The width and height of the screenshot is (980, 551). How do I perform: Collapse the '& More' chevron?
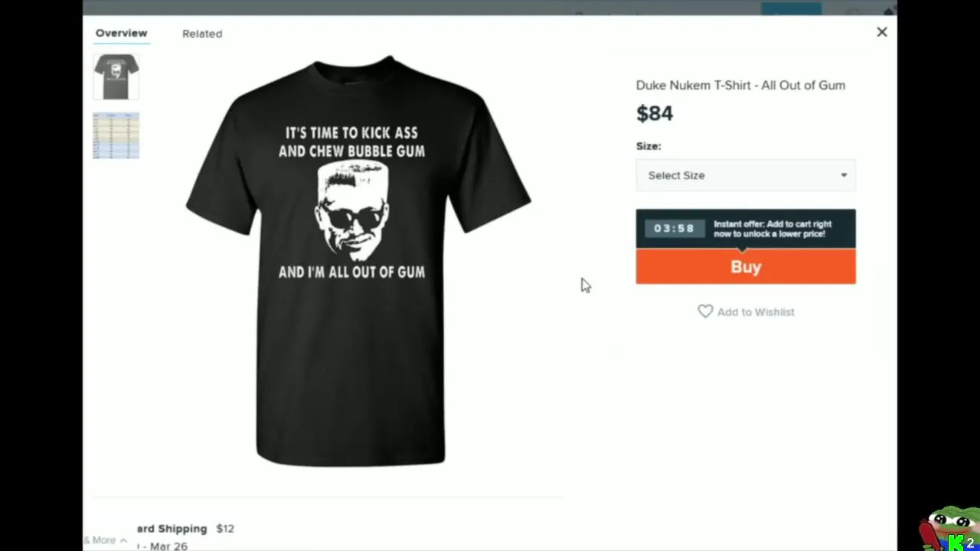[x=123, y=540]
